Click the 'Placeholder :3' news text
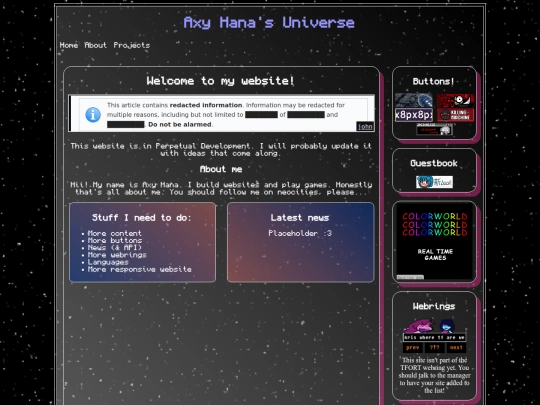This screenshot has width=540, height=405. coord(300,233)
